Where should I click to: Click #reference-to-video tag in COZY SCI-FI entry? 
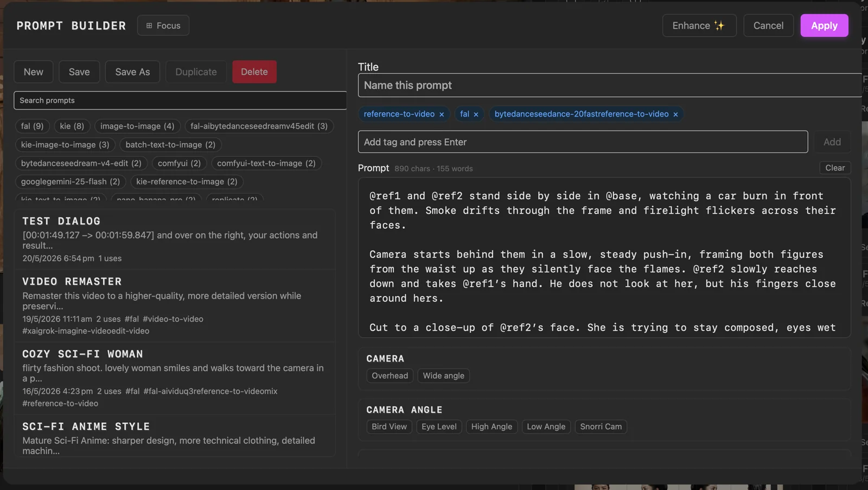(60, 404)
